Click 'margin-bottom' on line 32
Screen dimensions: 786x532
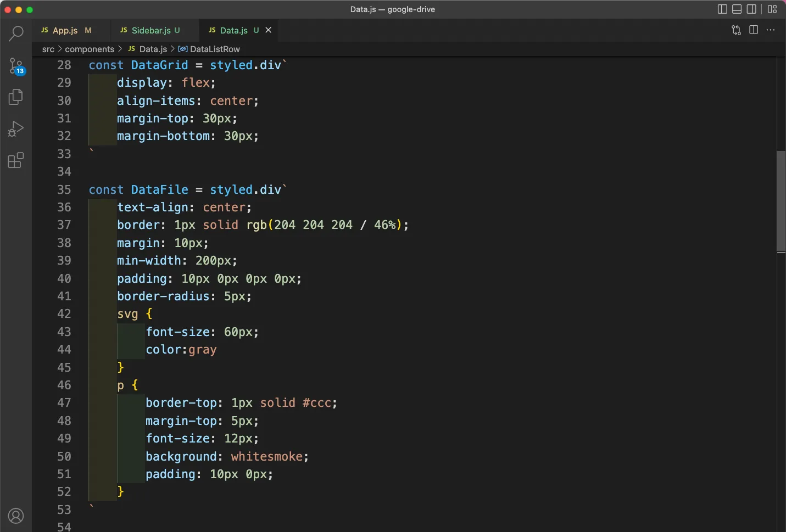pyautogui.click(x=163, y=136)
